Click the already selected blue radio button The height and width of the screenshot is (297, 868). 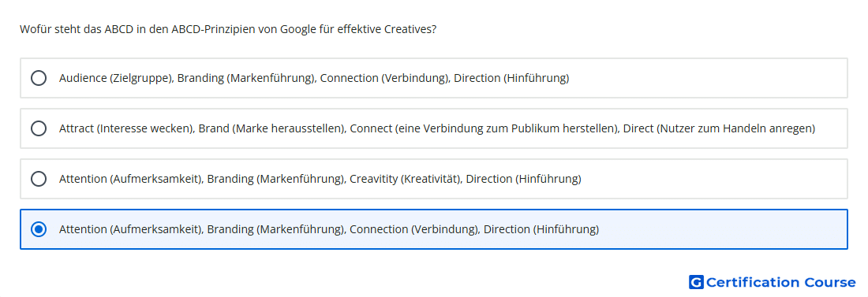pyautogui.click(x=39, y=229)
